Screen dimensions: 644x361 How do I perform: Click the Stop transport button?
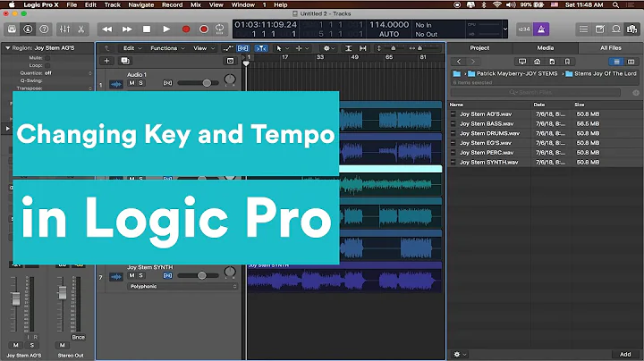[x=146, y=29]
